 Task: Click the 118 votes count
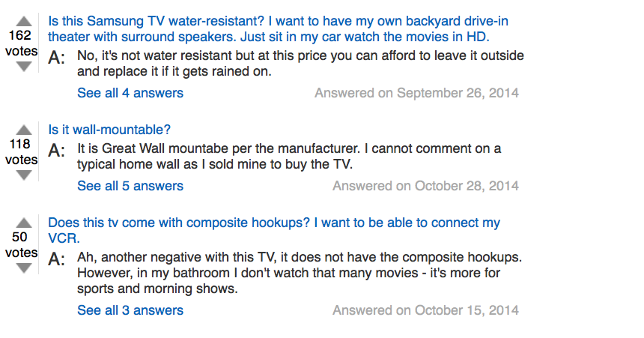[x=21, y=152]
